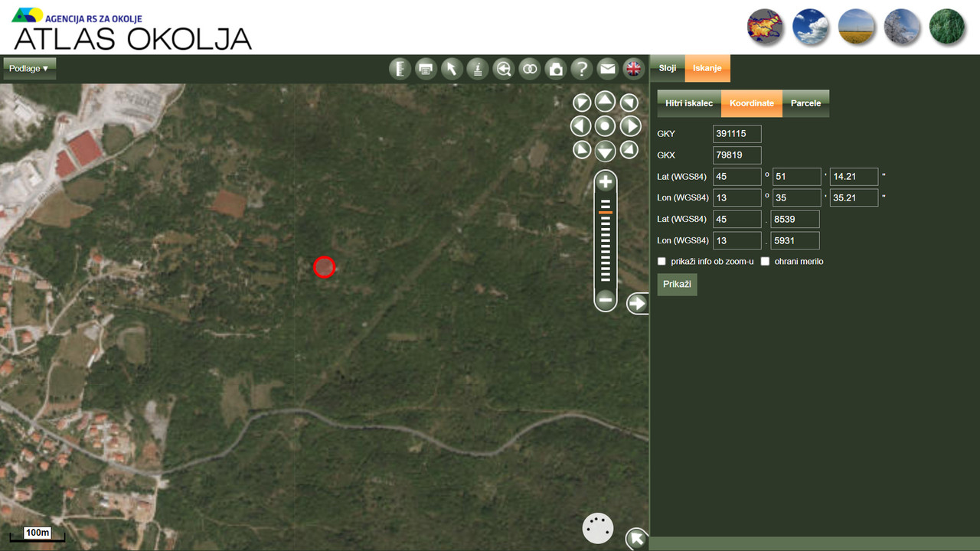Open the green grass theme circle

947,27
